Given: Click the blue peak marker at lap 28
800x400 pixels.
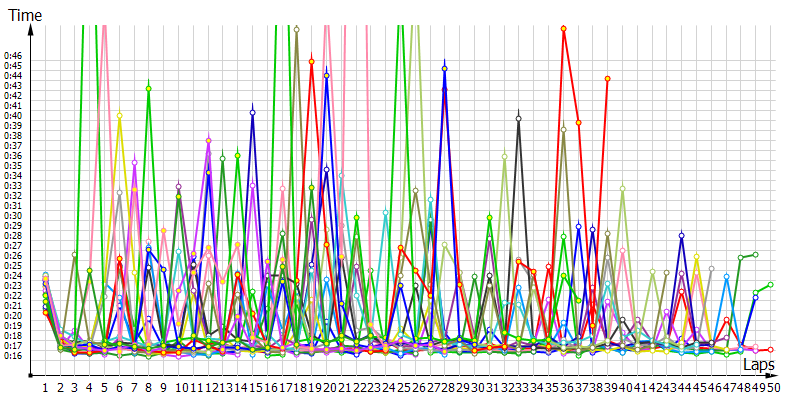Looking at the screenshot, I should (x=444, y=69).
